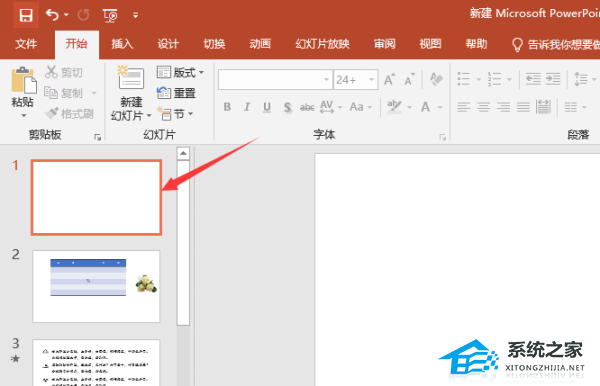Open font color dropdown arrow
The height and width of the screenshot is (386, 600).
440,107
